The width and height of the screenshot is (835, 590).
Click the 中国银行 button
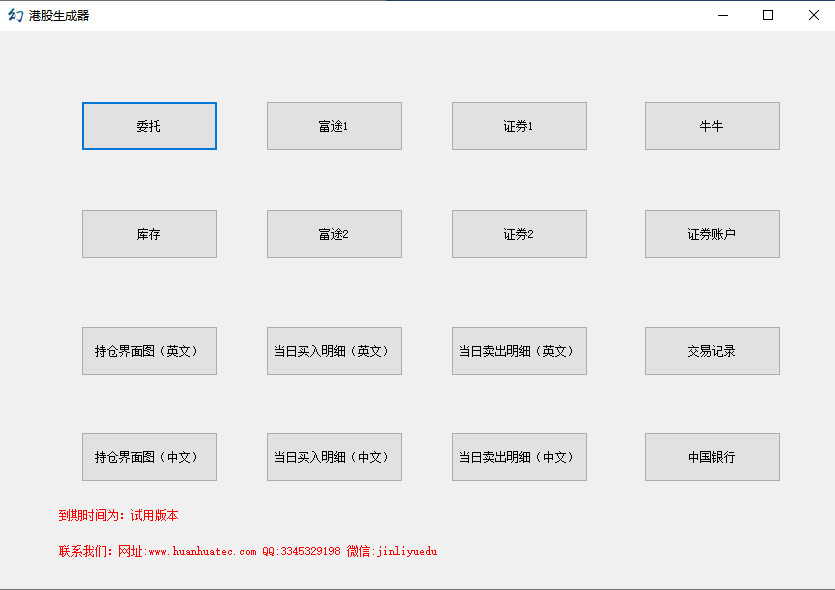[x=712, y=457]
